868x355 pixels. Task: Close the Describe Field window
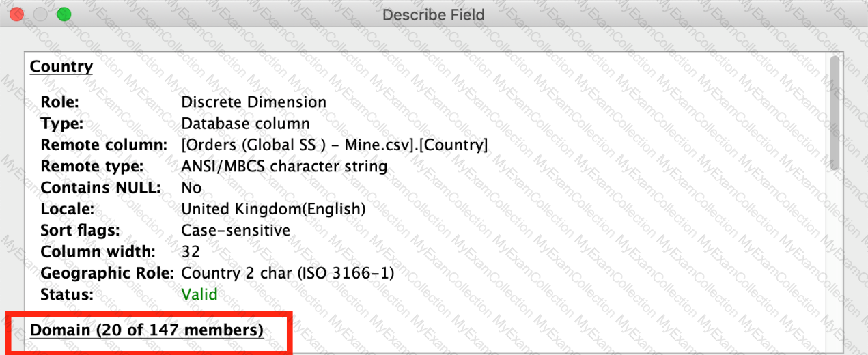point(16,14)
